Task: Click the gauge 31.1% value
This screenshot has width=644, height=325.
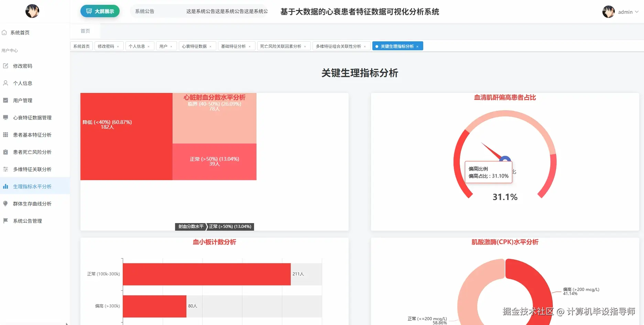Action: [505, 197]
